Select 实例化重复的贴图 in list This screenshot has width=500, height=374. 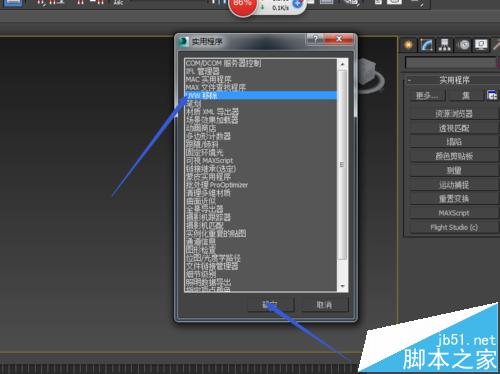(x=261, y=233)
